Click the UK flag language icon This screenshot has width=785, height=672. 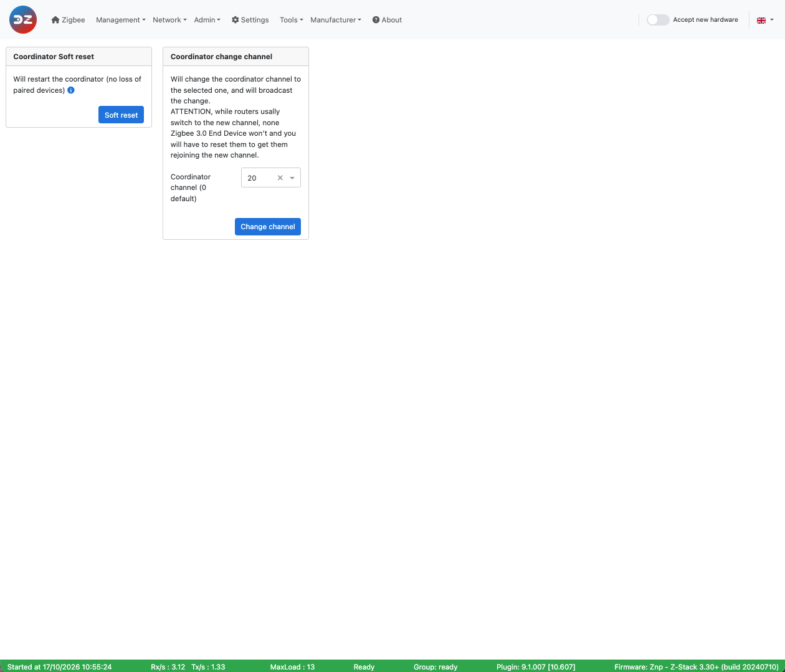761,20
